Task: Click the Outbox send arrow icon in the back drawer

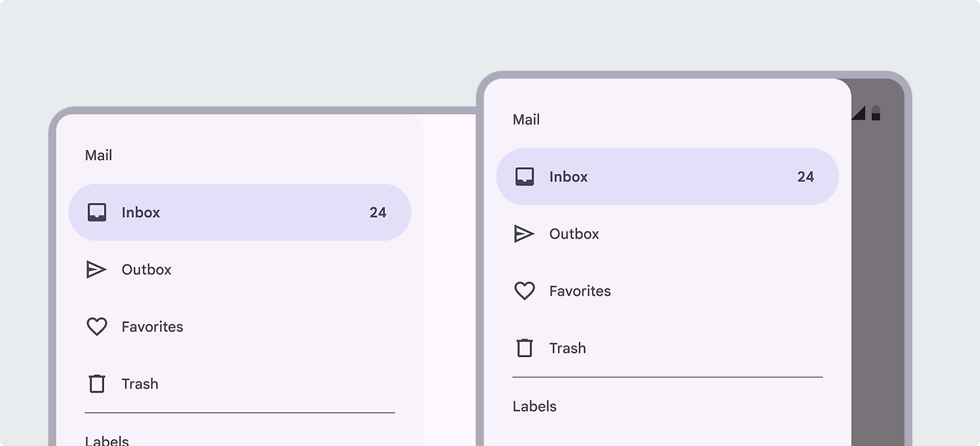Action: click(x=96, y=270)
